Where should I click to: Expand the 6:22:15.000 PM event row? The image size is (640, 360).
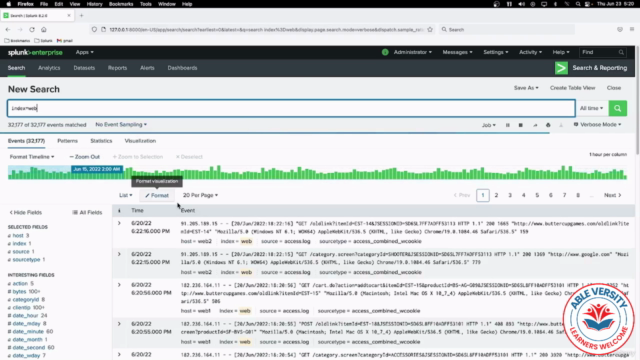[x=119, y=254]
